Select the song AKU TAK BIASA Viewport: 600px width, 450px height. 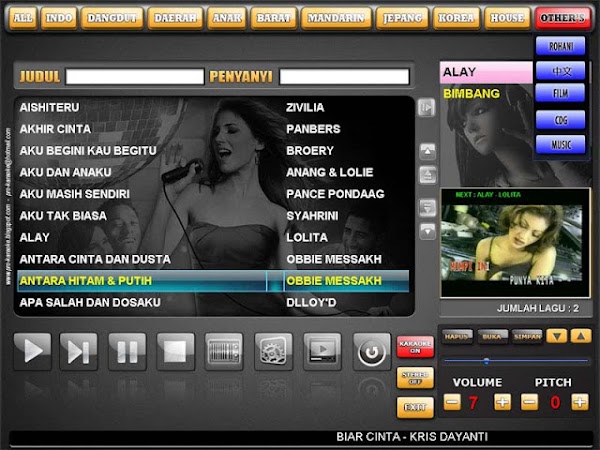pos(63,216)
